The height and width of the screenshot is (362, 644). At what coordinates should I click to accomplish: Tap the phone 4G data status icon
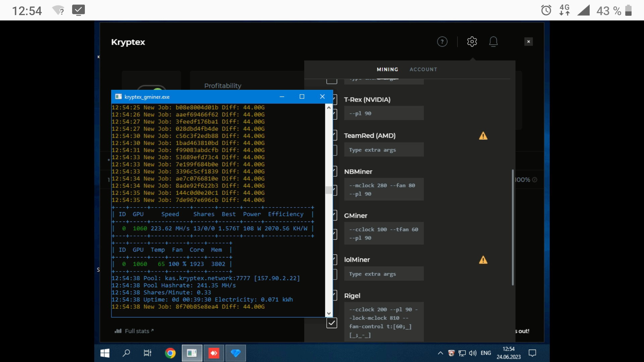(x=565, y=10)
